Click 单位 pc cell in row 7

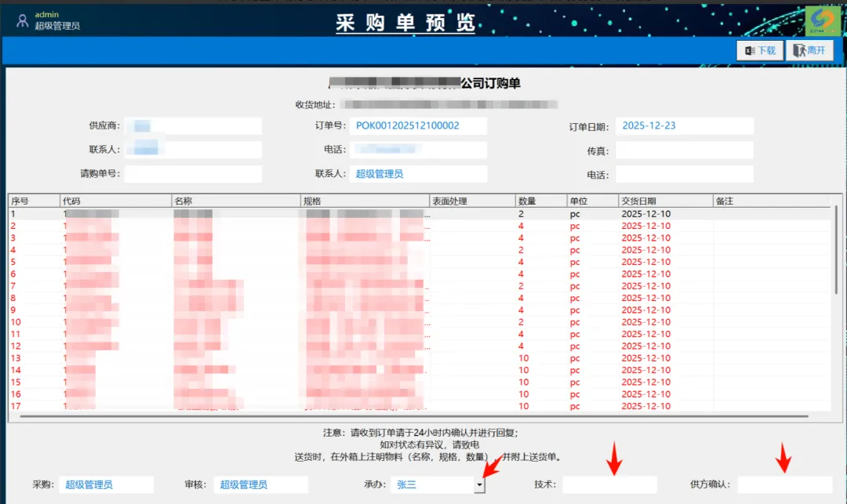coord(593,286)
